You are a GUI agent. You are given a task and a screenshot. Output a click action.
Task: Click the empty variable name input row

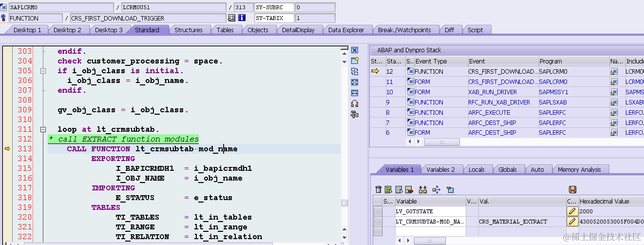coord(430,232)
